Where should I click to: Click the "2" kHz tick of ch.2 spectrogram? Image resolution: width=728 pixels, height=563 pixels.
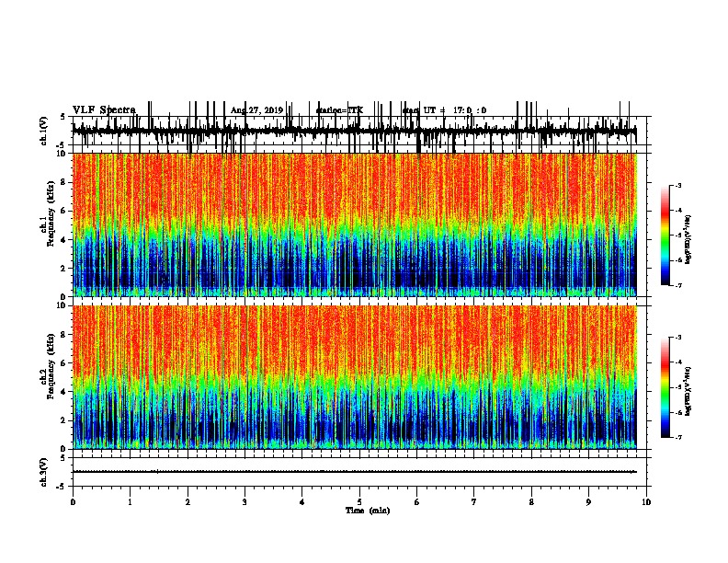coord(64,420)
